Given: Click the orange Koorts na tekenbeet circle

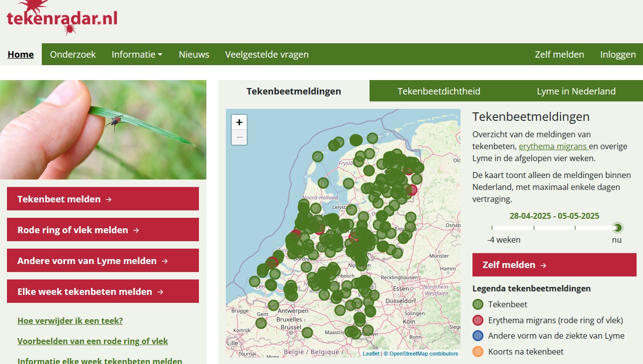Looking at the screenshot, I should point(478,352).
